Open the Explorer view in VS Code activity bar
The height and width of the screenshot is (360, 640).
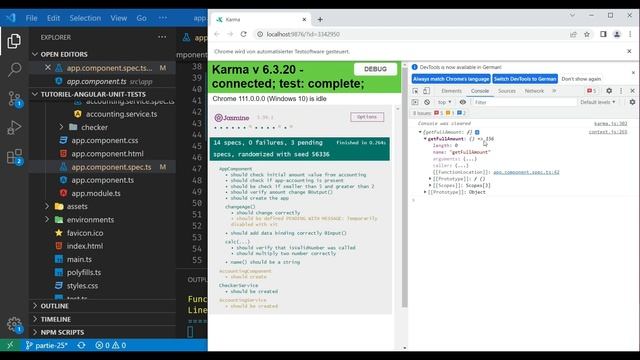14,41
